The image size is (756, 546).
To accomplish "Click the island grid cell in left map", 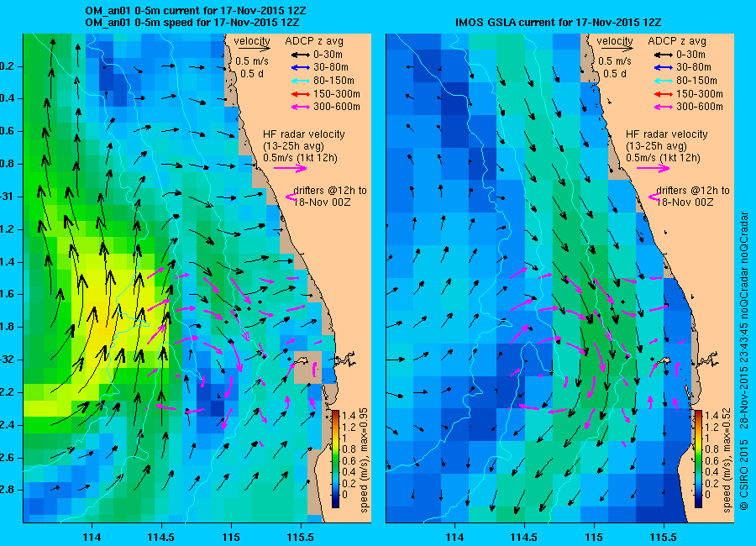I will (x=307, y=368).
